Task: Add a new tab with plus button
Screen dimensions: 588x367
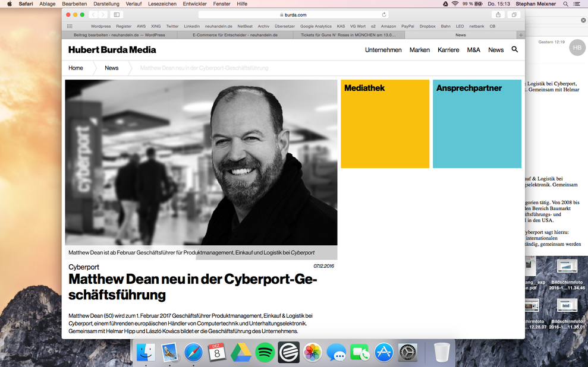Action: tap(520, 35)
